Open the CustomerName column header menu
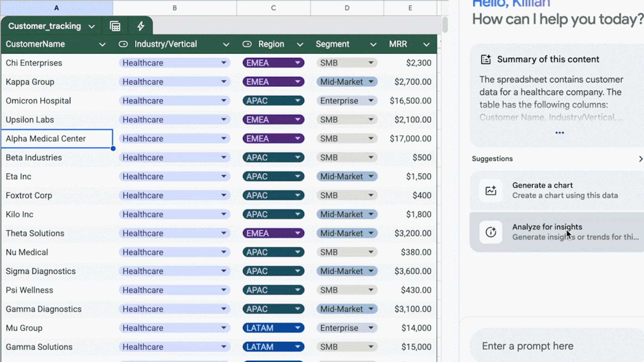 pyautogui.click(x=102, y=45)
